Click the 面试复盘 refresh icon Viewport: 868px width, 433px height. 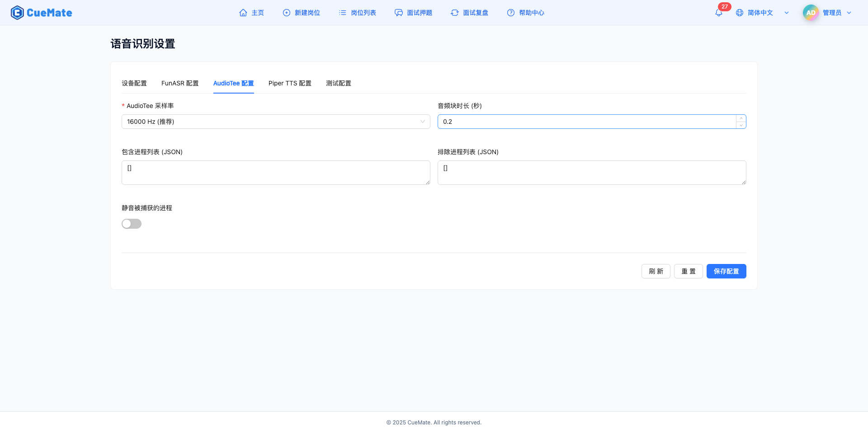click(455, 13)
